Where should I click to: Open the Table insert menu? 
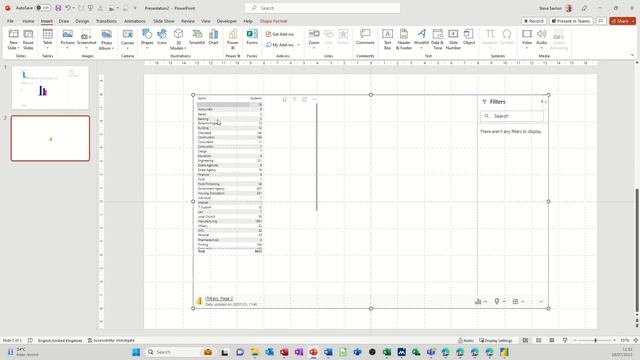tap(47, 40)
